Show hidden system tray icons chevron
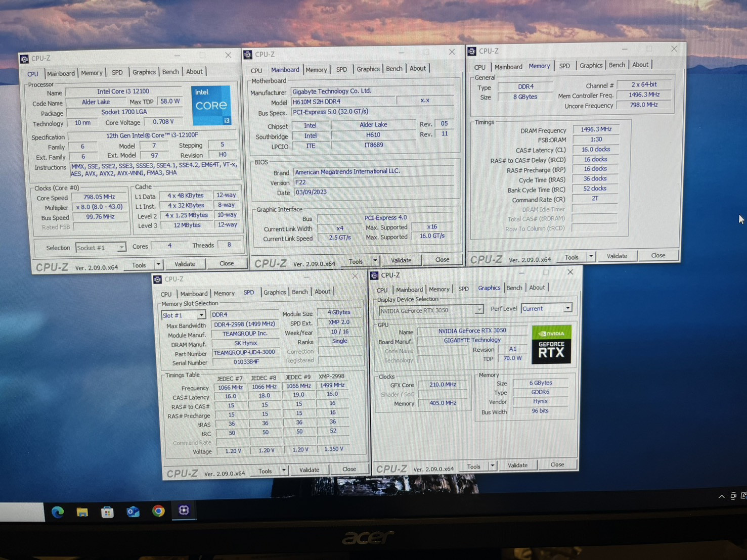 click(x=721, y=496)
